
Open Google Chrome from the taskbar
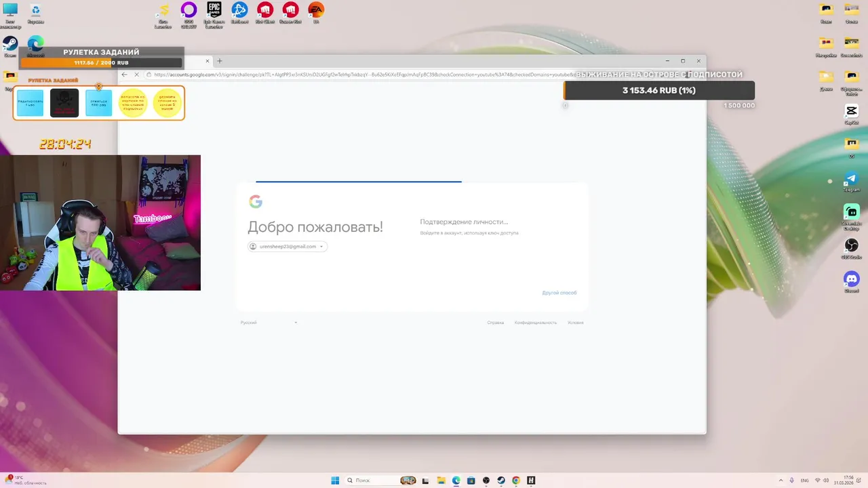pyautogui.click(x=516, y=481)
